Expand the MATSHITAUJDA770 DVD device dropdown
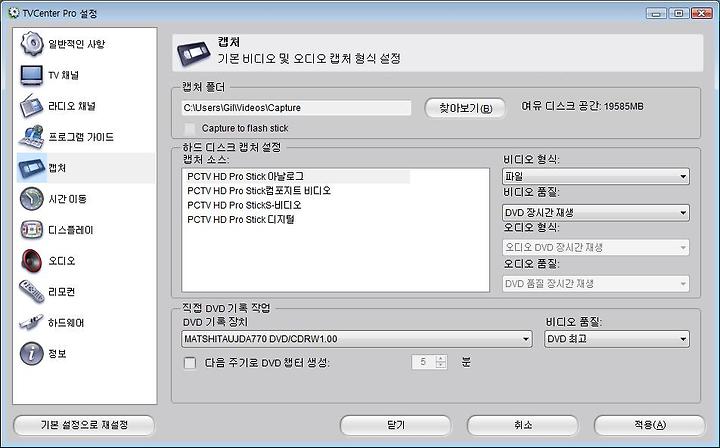 [357, 339]
